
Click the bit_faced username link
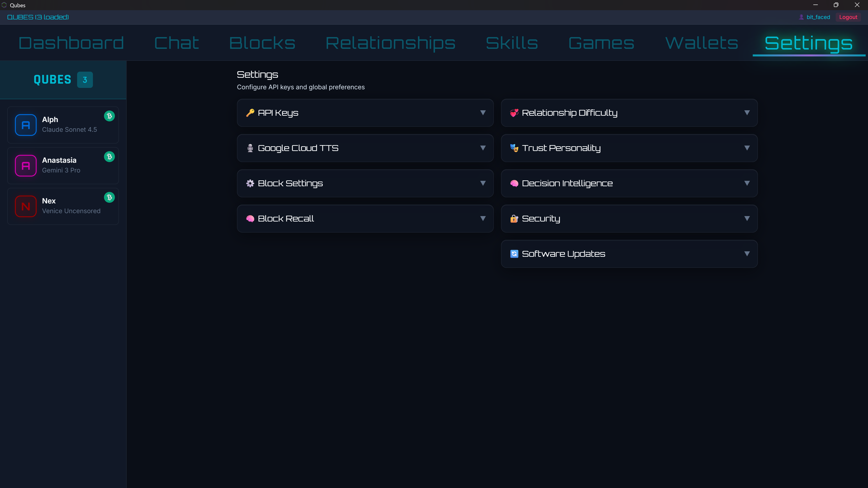[x=818, y=17]
